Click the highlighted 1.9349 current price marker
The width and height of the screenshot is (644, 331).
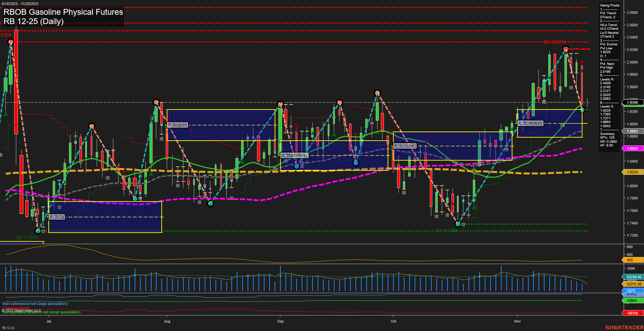coord(632,102)
